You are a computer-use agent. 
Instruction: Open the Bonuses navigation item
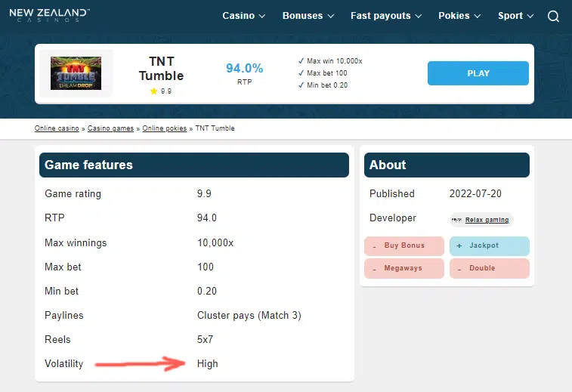pos(302,16)
